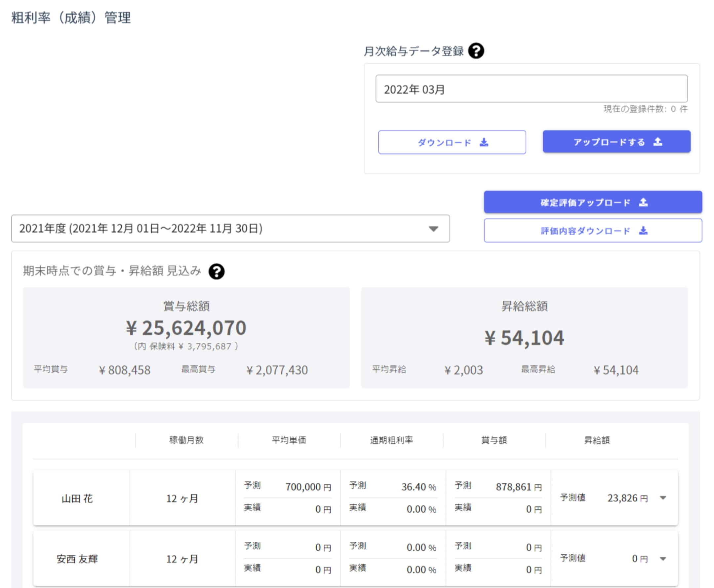Click the 稼働月数 column header
The image size is (714, 588).
click(186, 440)
